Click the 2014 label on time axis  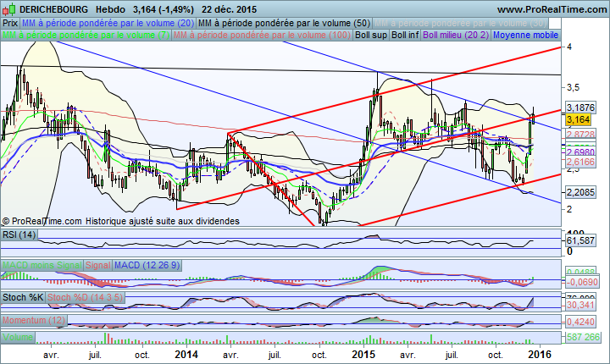(x=186, y=355)
